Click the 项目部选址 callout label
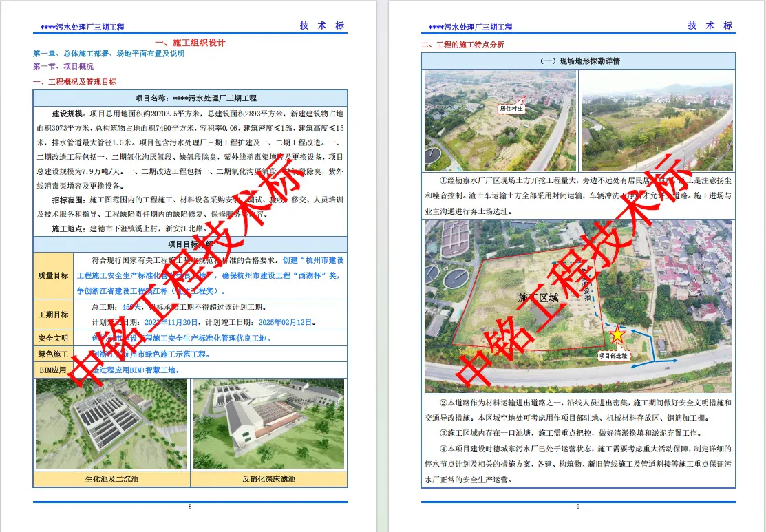 pyautogui.click(x=613, y=356)
